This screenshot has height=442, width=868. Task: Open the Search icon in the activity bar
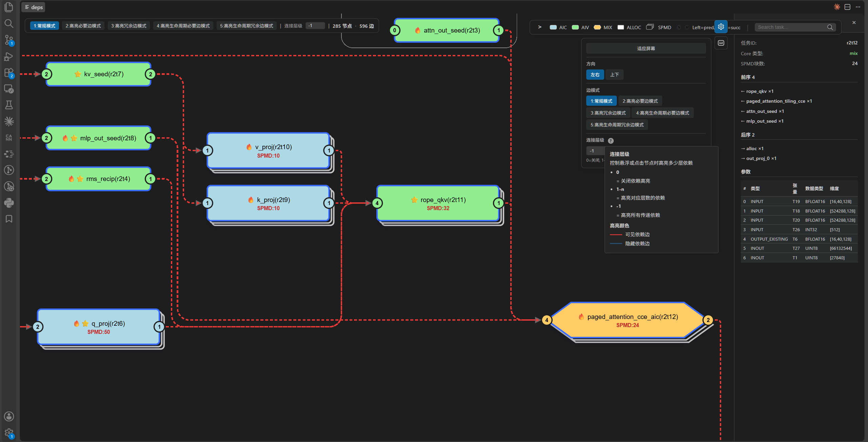[9, 23]
